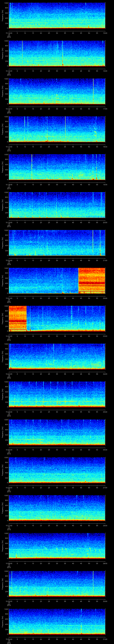
Task: Click the '15:24:00' time label
Action: click(9, 412)
